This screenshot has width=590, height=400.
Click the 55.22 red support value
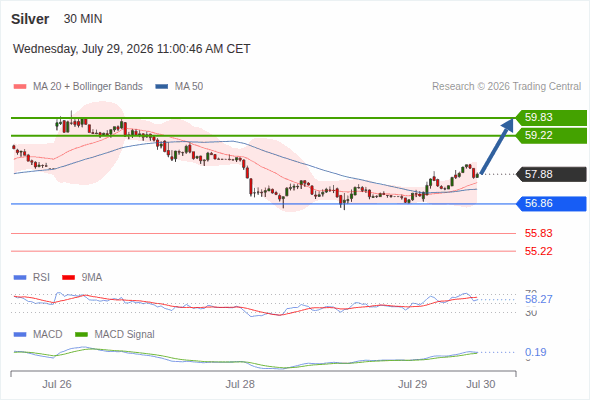[538, 251]
